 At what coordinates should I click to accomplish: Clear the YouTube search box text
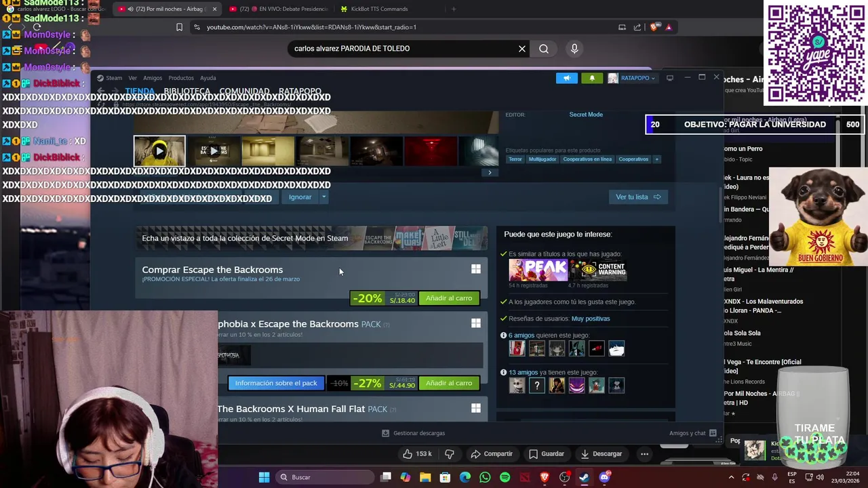click(522, 49)
